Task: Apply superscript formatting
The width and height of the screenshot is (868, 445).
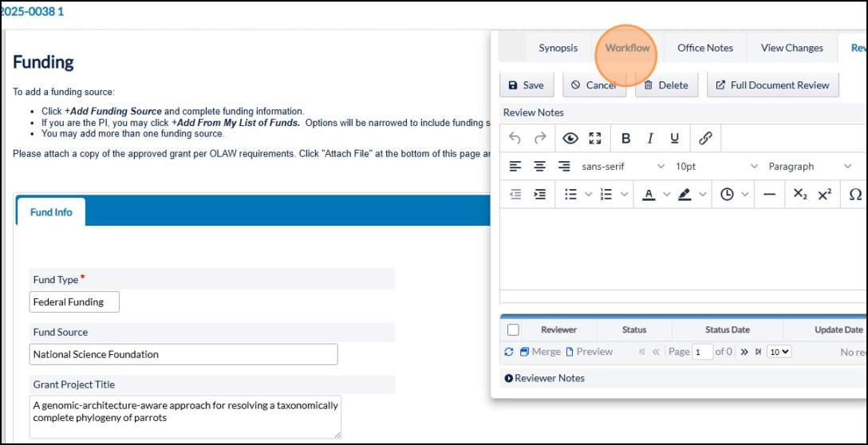Action: [x=825, y=195]
